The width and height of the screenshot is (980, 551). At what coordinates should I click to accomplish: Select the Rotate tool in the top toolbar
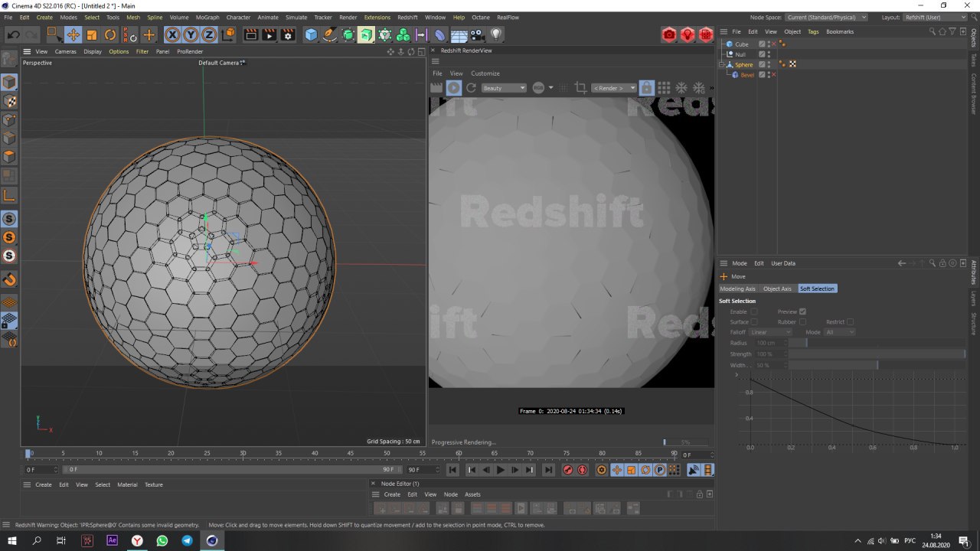point(110,34)
